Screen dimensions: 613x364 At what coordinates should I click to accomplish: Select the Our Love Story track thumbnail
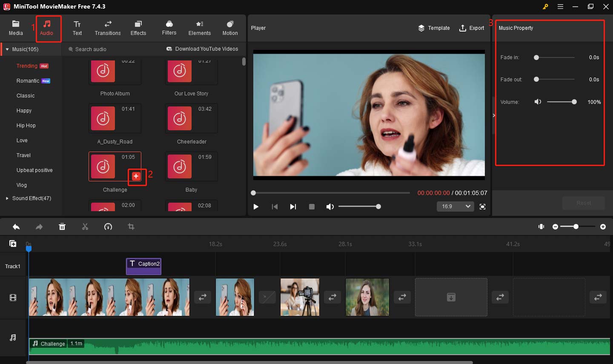192,72
